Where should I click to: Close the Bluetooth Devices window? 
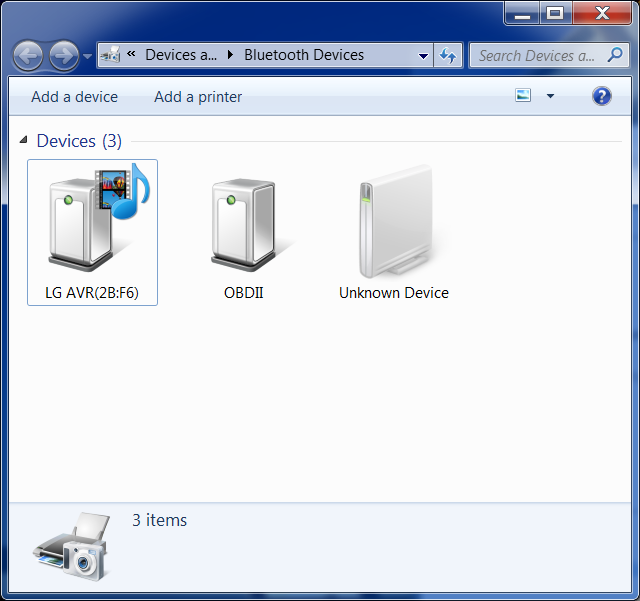pyautogui.click(x=602, y=13)
